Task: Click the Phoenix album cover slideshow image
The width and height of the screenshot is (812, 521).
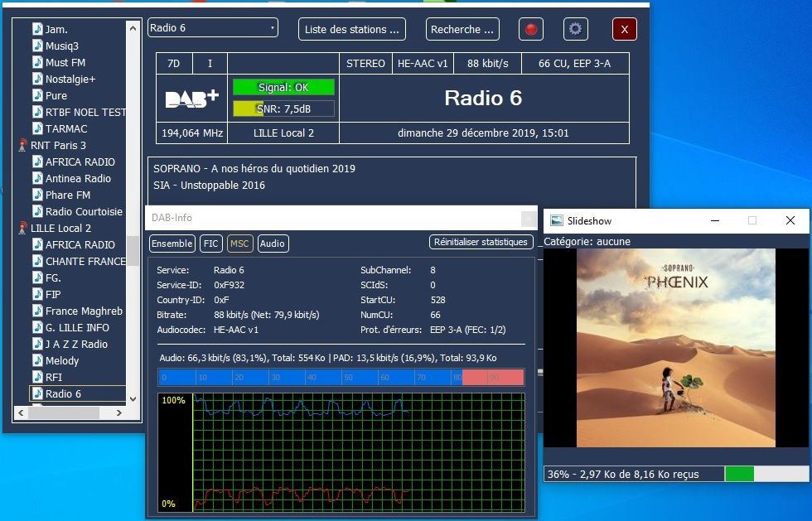Action: [675, 348]
